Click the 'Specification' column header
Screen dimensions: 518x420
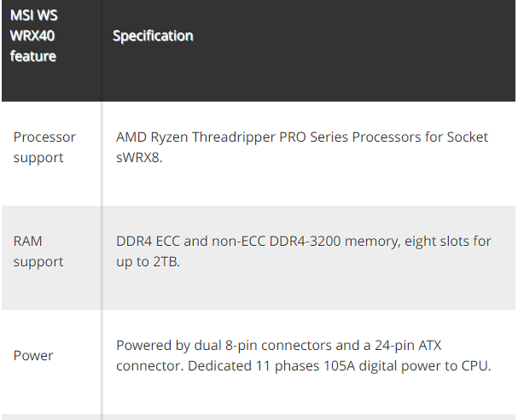153,36
